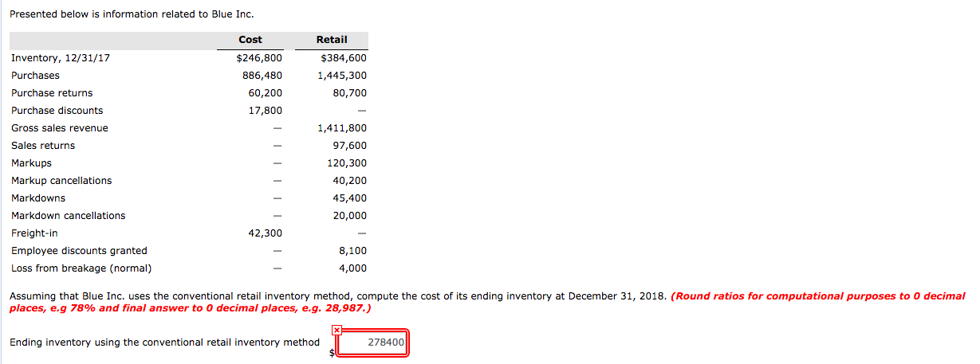Click the Employee discounts granted value 8,100

[353, 251]
